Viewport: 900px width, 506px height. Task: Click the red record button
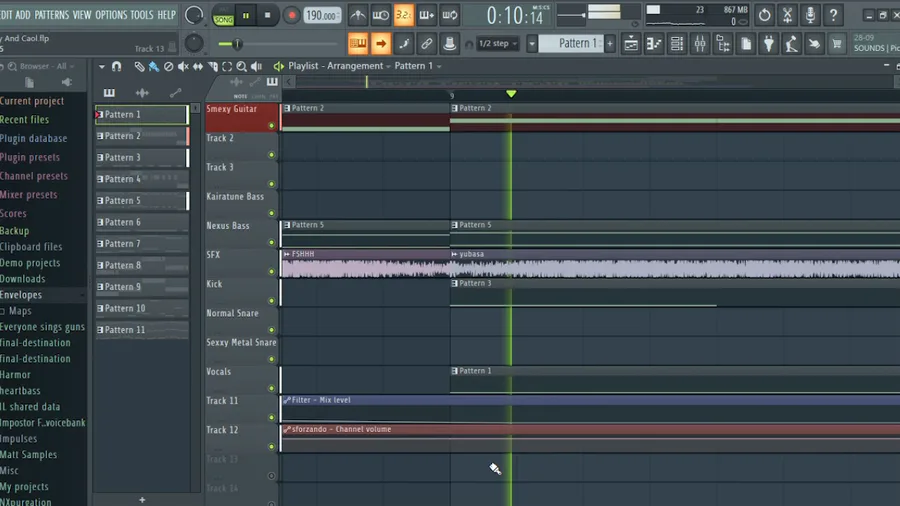coord(291,15)
